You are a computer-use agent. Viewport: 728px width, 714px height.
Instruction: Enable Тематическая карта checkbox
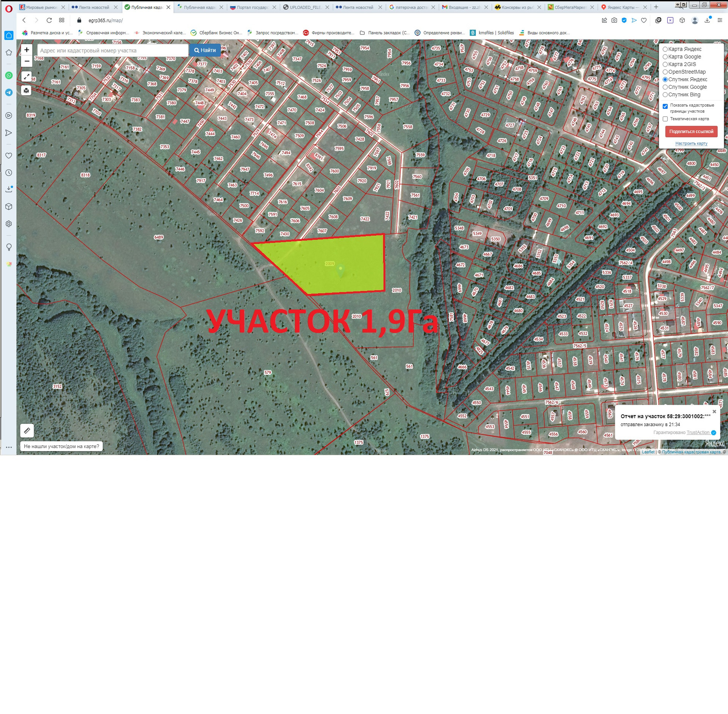(665, 119)
